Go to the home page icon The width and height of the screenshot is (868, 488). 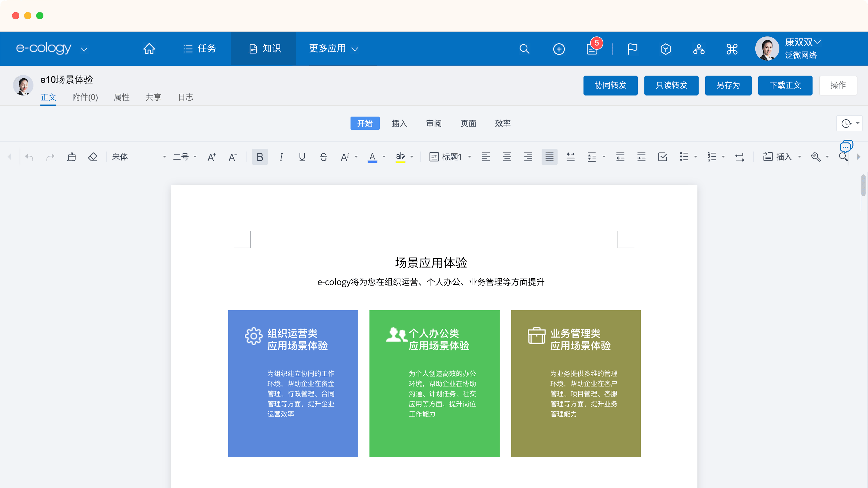[149, 49]
